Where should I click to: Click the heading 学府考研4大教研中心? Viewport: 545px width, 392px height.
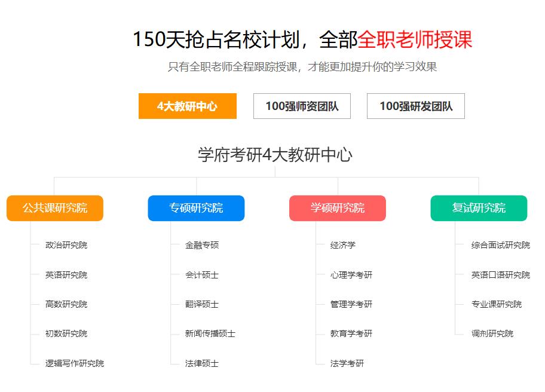(275, 155)
